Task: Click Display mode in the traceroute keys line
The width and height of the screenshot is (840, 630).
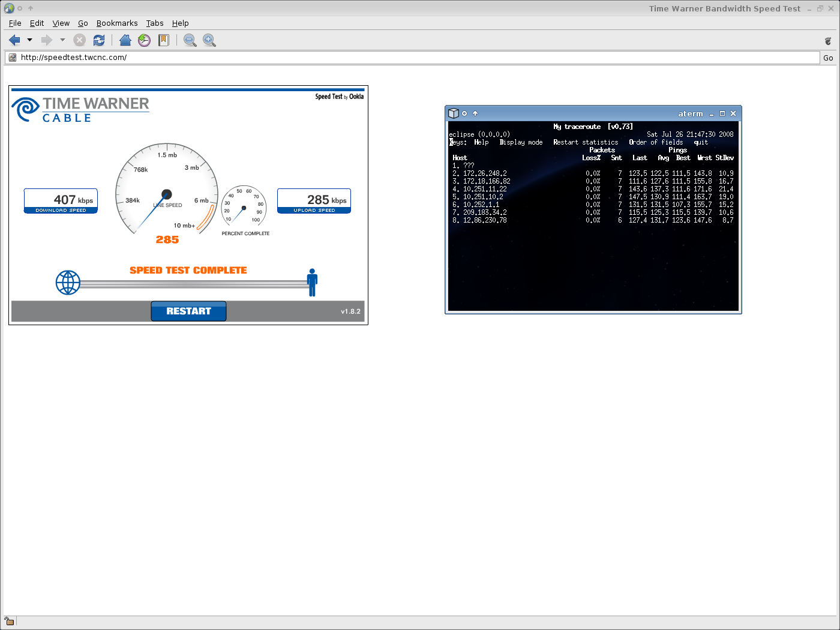Action: pyautogui.click(x=521, y=142)
